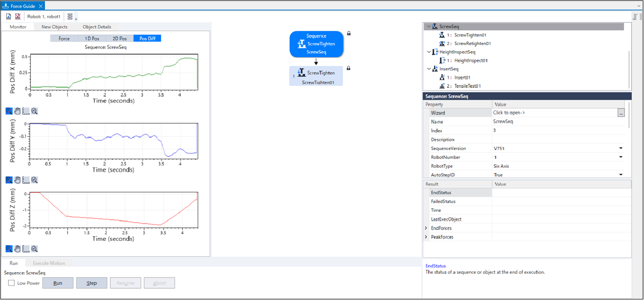
Task: Expand the PeakForces result row
Action: coord(426,237)
